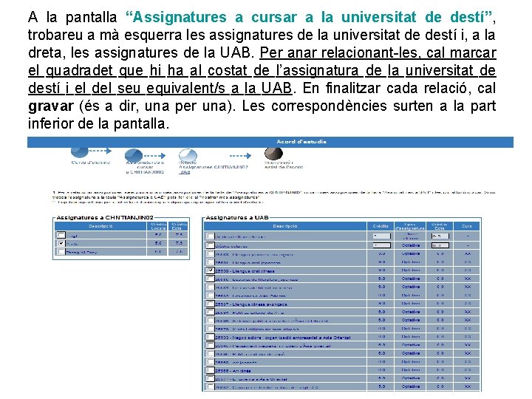Viewport: 532px width, 399px height.
Task: Click the Crèdits Ects input in Crèdits optatius row
Action: 440,245
